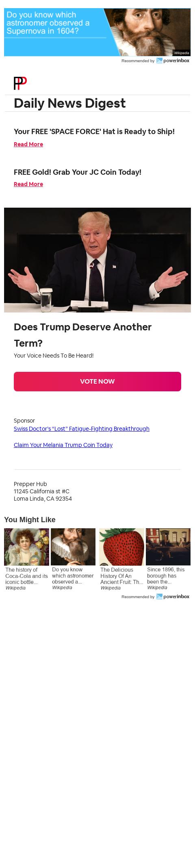The width and height of the screenshot is (195, 868).
Task: Open the Trump press conference photo
Action: click(x=97, y=260)
